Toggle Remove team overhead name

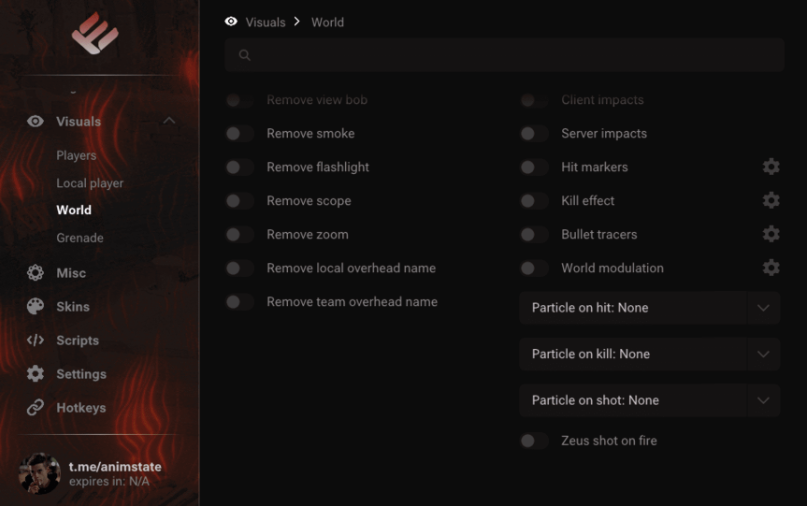click(x=239, y=302)
